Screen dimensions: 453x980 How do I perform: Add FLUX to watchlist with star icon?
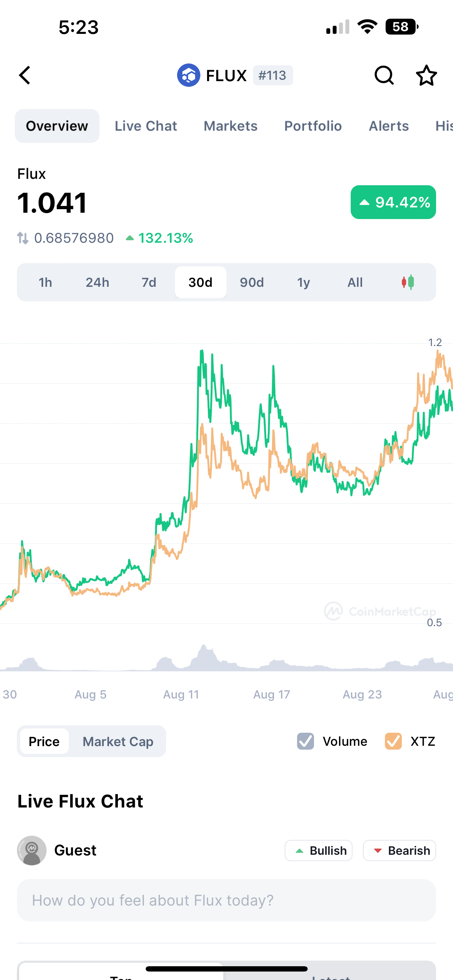click(x=426, y=75)
